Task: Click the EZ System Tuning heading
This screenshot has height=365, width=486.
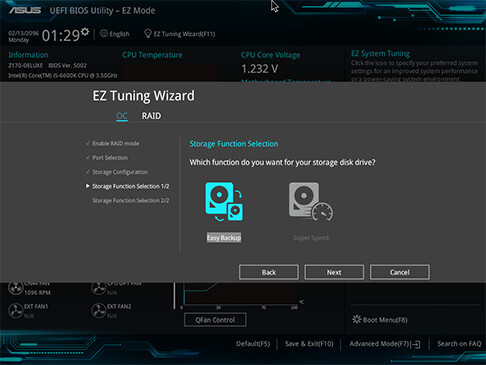Action: pos(380,53)
